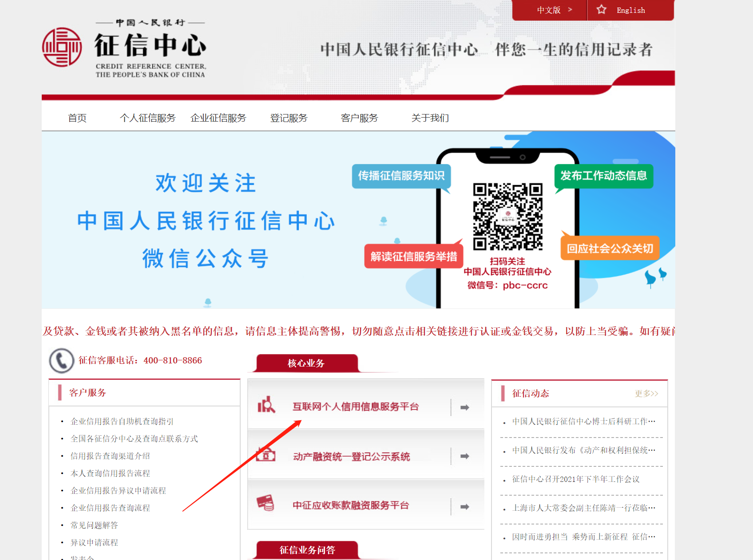Select the 核心业务 tab

pos(306,363)
